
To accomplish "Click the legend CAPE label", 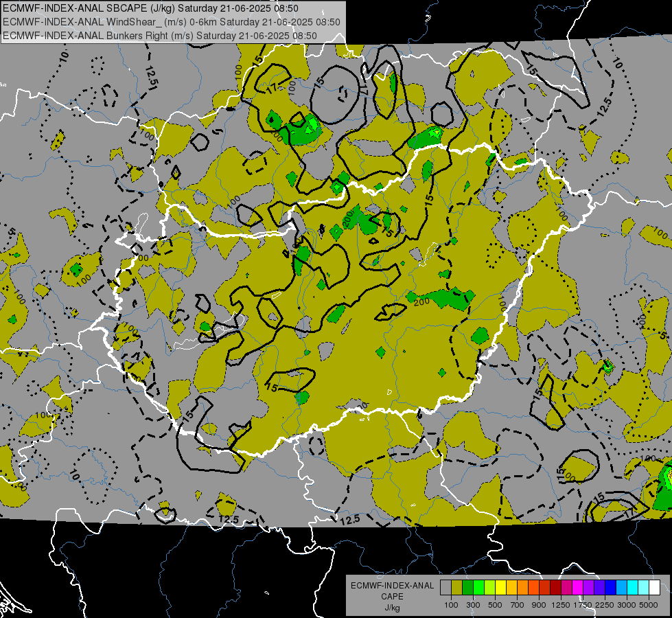I will coord(392,597).
